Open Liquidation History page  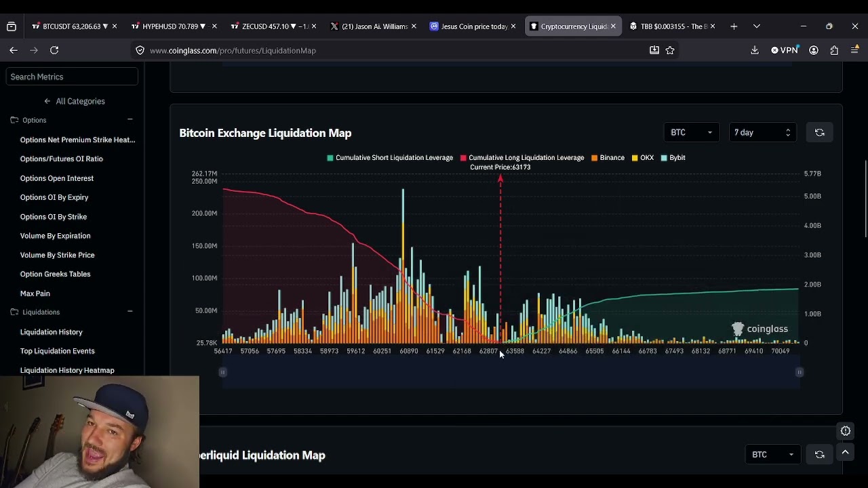click(x=51, y=332)
